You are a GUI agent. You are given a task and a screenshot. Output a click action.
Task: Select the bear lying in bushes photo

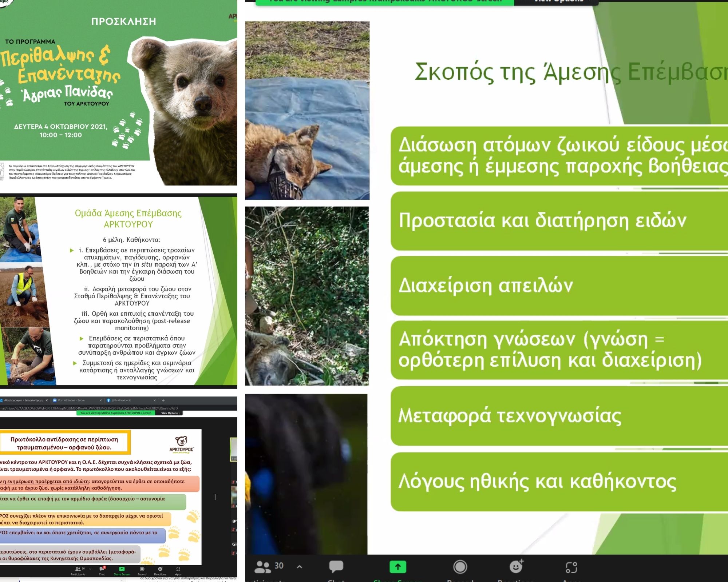pos(307,296)
